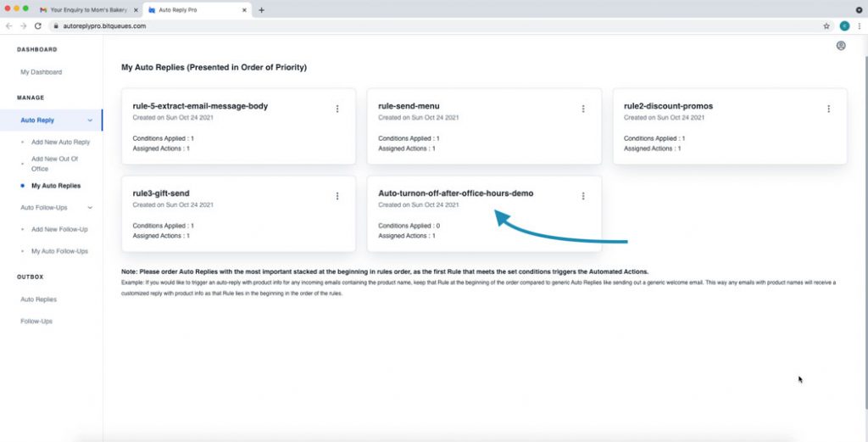This screenshot has height=442, width=868.
Task: Collapse the Auto Reply sidebar section
Action: pyautogui.click(x=90, y=120)
